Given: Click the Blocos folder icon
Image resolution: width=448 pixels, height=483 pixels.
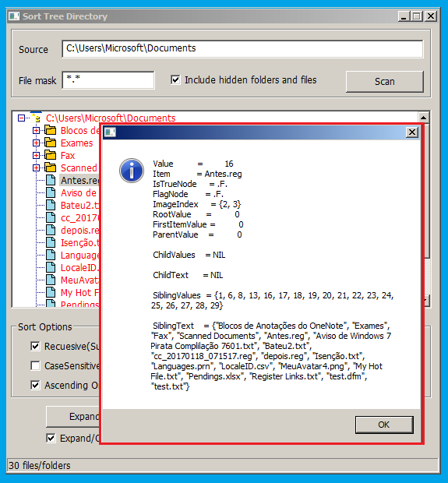Looking at the screenshot, I should 50,131.
